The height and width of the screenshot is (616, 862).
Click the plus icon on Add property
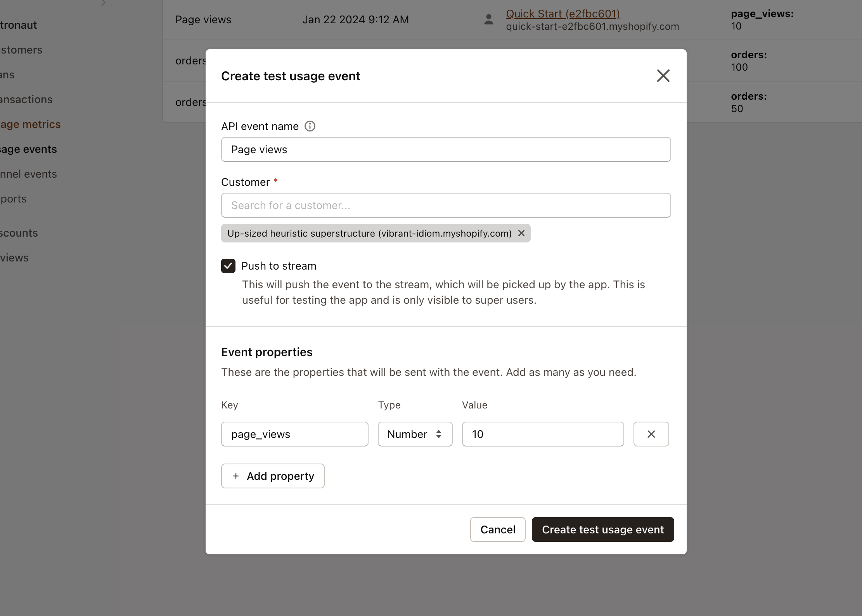236,476
